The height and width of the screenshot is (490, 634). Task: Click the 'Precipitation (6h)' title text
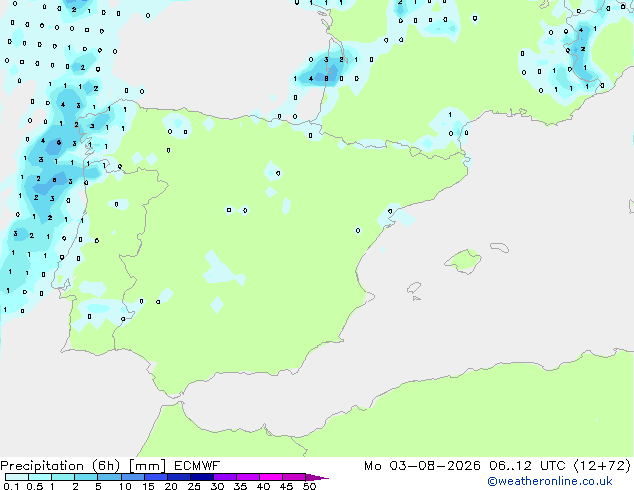pyautogui.click(x=60, y=466)
